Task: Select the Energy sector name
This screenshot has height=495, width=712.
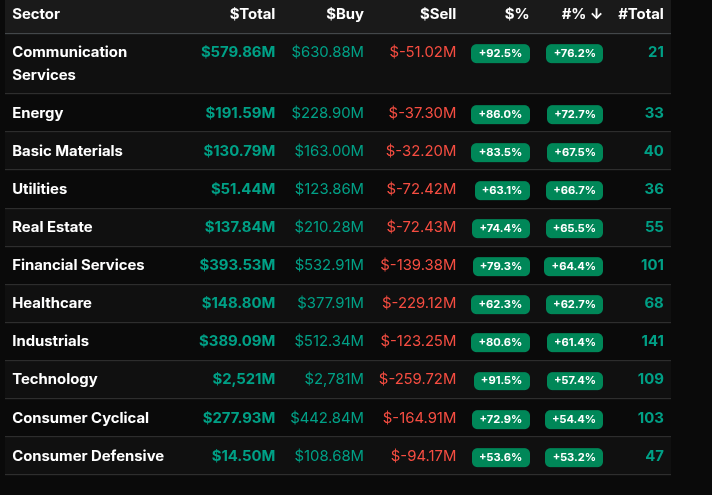Action: click(x=37, y=113)
